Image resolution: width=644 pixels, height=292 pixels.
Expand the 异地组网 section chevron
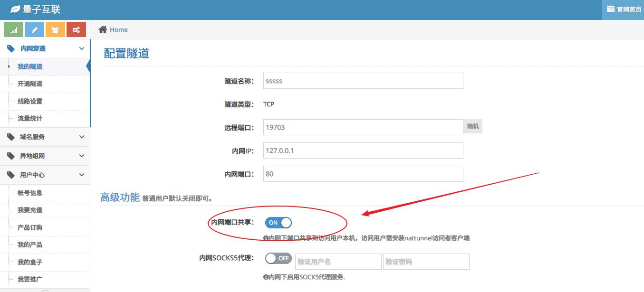pos(82,156)
